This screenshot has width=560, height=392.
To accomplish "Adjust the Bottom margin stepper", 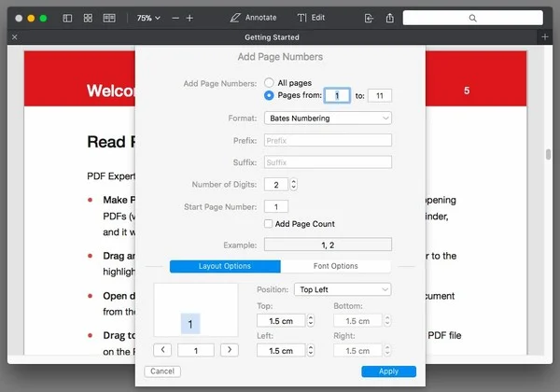I will click(387, 320).
